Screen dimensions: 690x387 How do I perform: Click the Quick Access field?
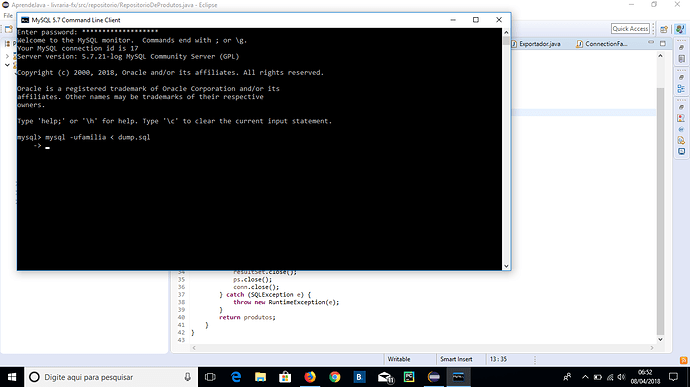pyautogui.click(x=630, y=29)
